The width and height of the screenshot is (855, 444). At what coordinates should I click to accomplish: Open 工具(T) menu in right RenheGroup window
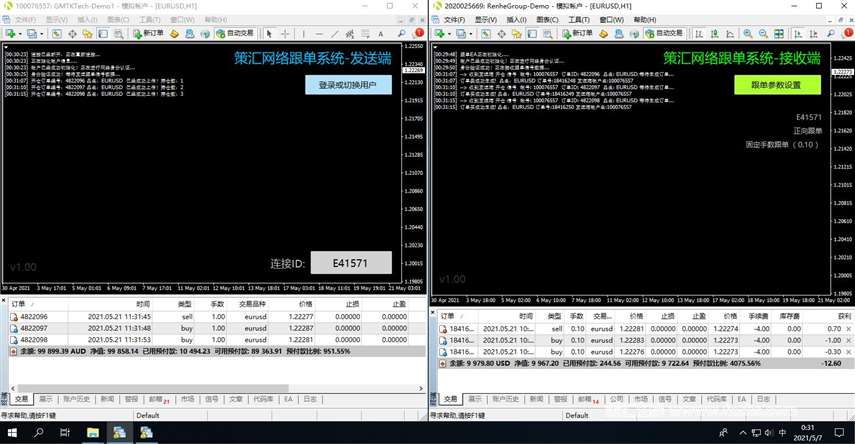click(579, 20)
